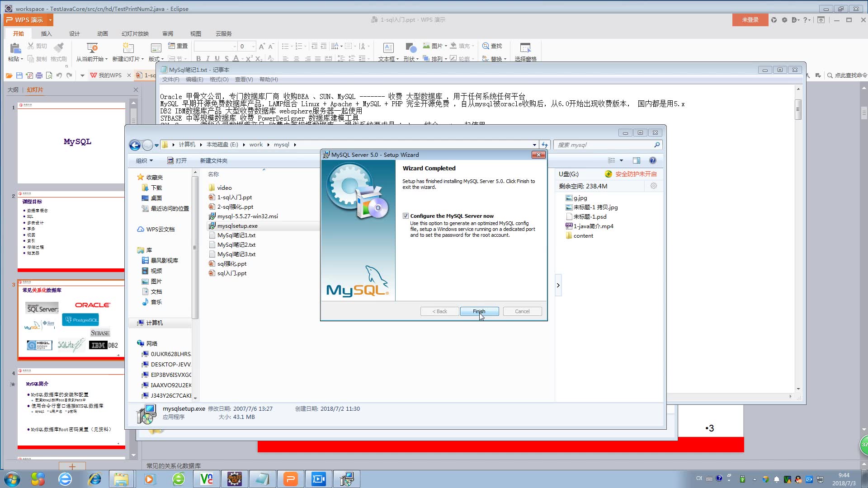
Task: Click Cancel in the Setup Wizard
Action: click(x=522, y=311)
